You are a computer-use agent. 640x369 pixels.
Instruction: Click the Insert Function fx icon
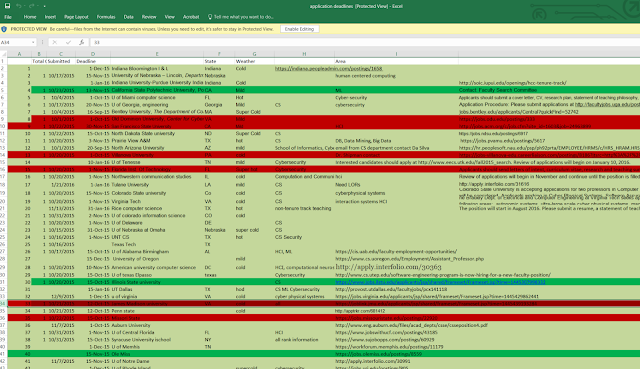coord(82,42)
